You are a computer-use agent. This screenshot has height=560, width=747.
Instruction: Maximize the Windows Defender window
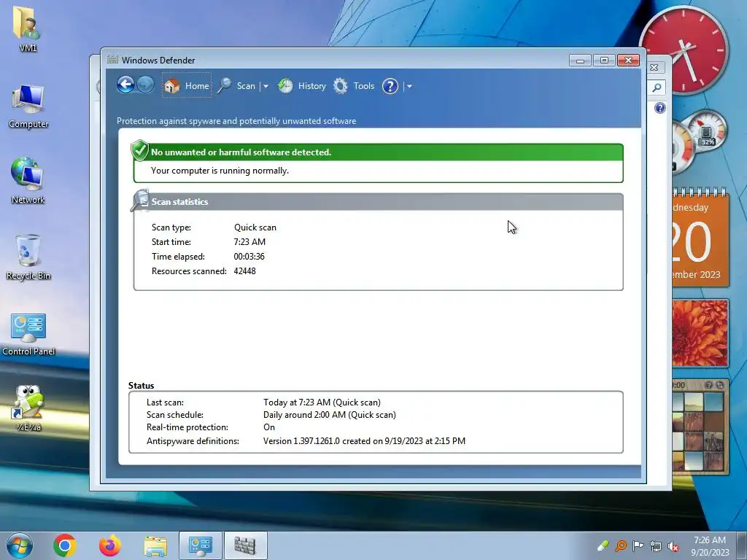(604, 61)
